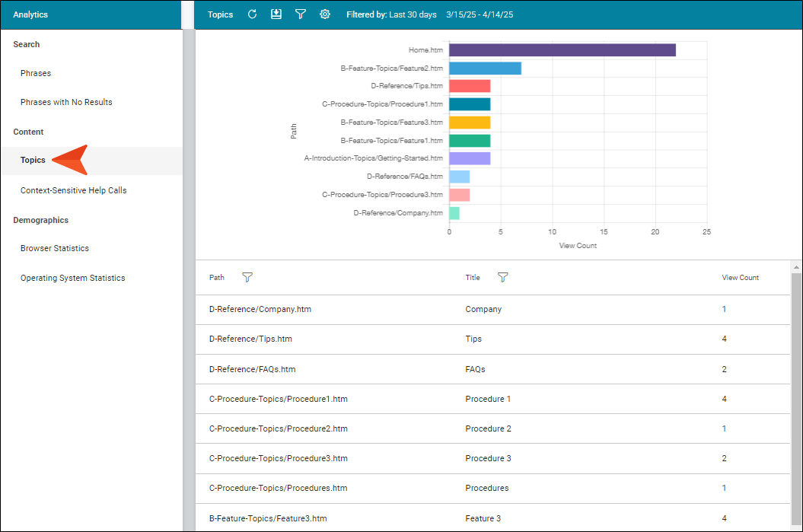Open Operating System Statistics

[x=72, y=278]
